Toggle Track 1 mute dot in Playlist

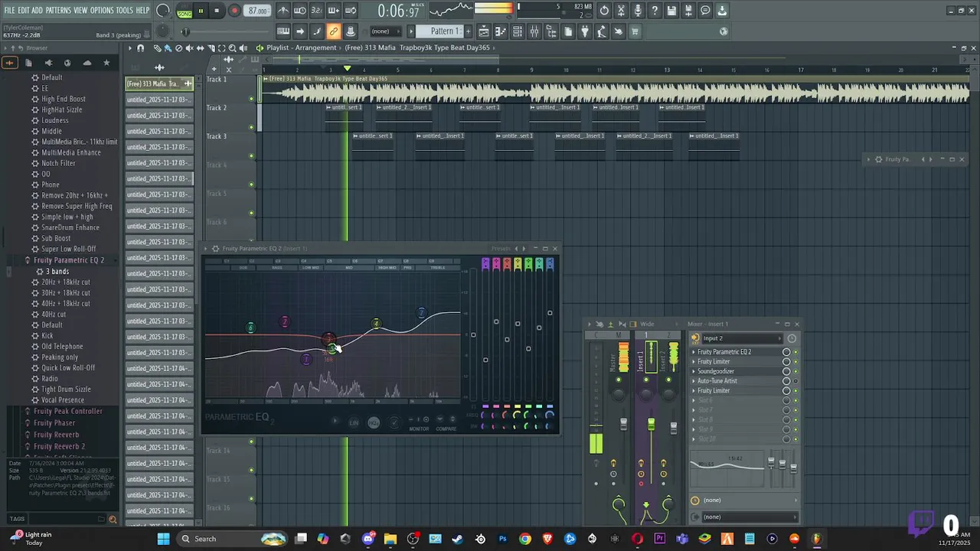click(x=251, y=99)
